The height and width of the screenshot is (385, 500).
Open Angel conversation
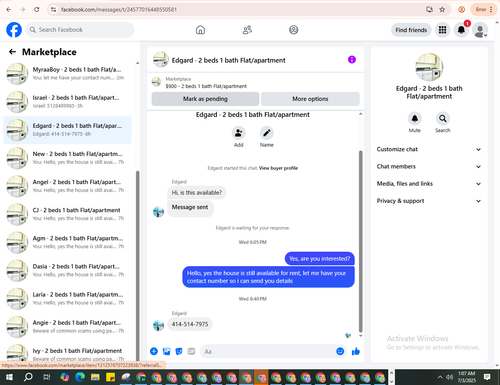[x=67, y=186]
